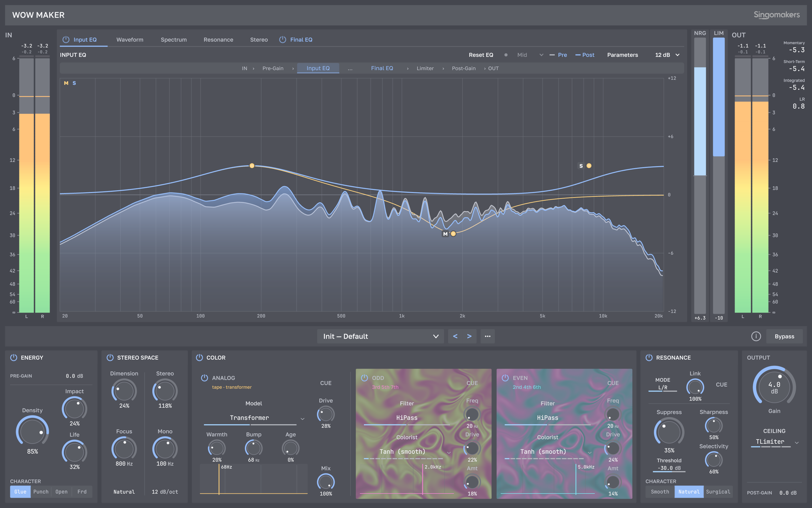
Task: Toggle the ANALOG module power icon
Action: [204, 378]
